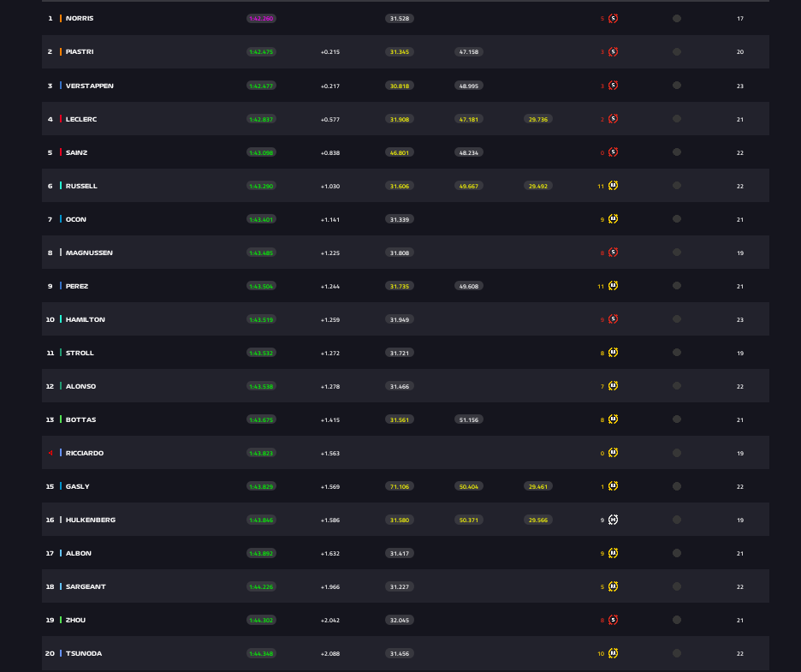Click the grey status dot in Perez's row
This screenshot has width=801, height=672.
pyautogui.click(x=677, y=286)
